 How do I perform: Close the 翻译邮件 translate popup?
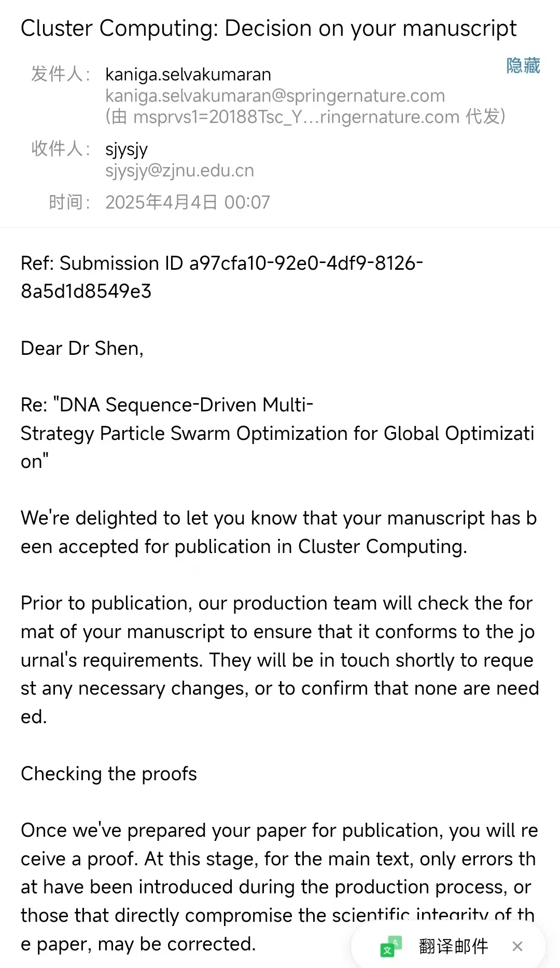pos(517,946)
